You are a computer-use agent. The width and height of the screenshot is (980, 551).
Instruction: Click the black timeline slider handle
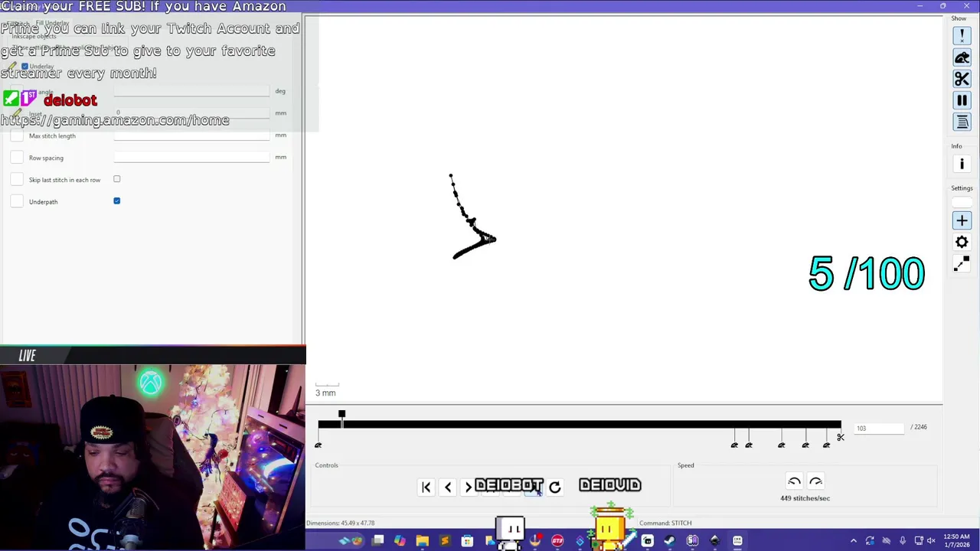click(341, 414)
